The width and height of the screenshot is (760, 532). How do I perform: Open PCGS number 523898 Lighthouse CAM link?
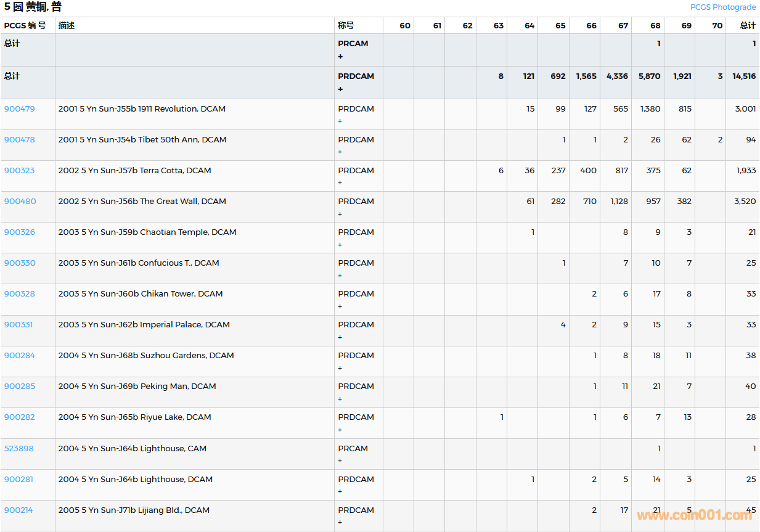[x=19, y=449]
